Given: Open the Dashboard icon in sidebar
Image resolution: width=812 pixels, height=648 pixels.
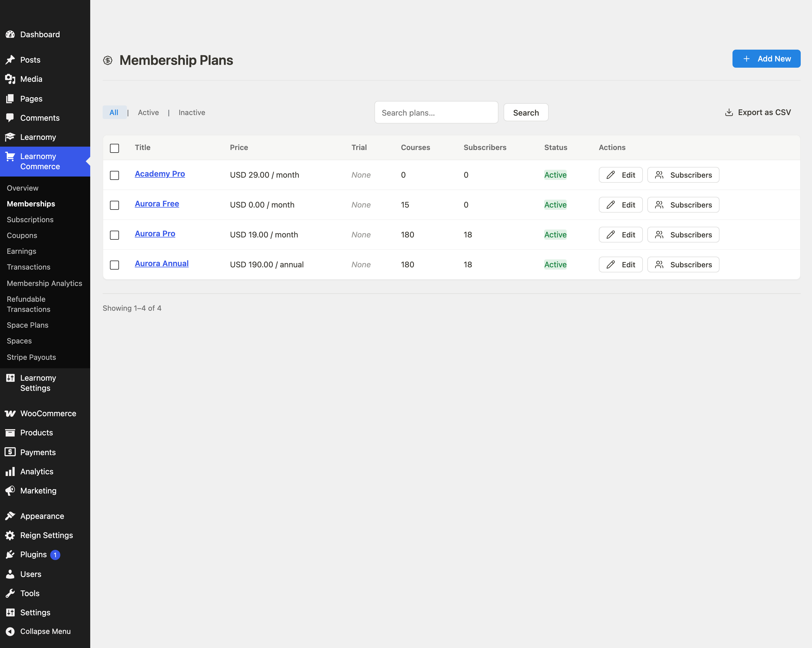Looking at the screenshot, I should tap(10, 34).
